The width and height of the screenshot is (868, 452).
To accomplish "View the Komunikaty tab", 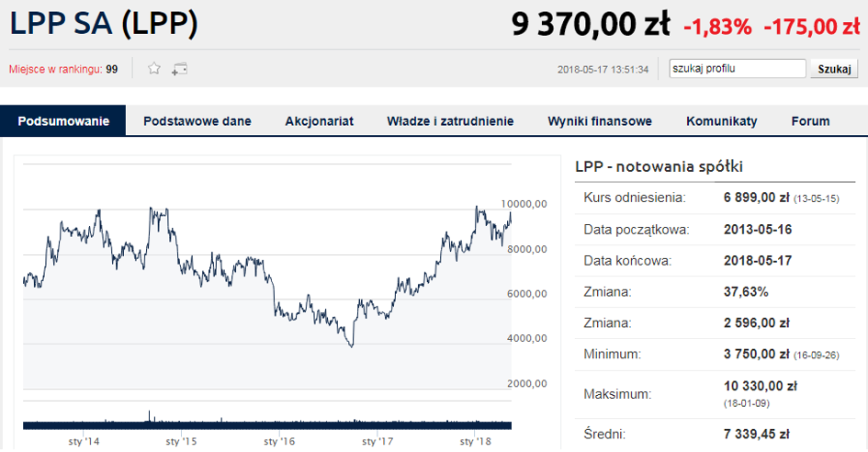I will [721, 121].
